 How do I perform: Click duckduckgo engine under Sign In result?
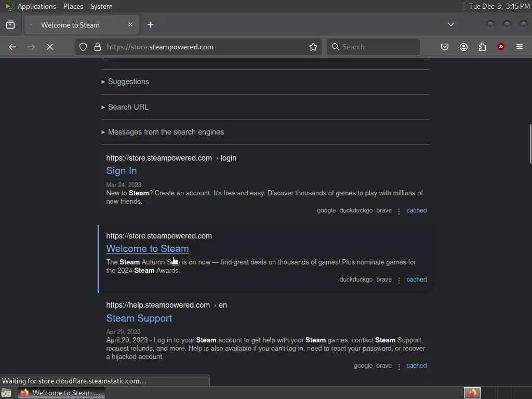[x=356, y=210]
